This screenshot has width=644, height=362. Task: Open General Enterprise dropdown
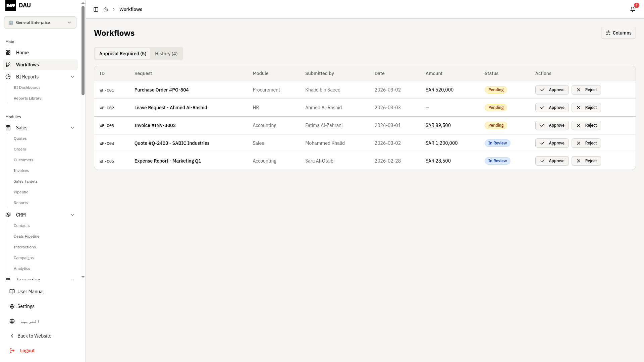40,22
